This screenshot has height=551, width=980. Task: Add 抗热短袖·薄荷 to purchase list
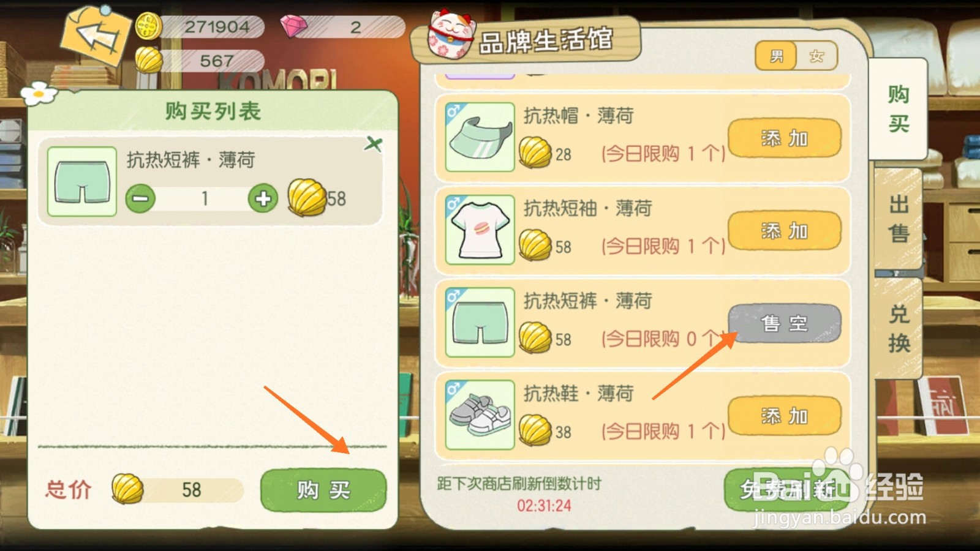[785, 231]
